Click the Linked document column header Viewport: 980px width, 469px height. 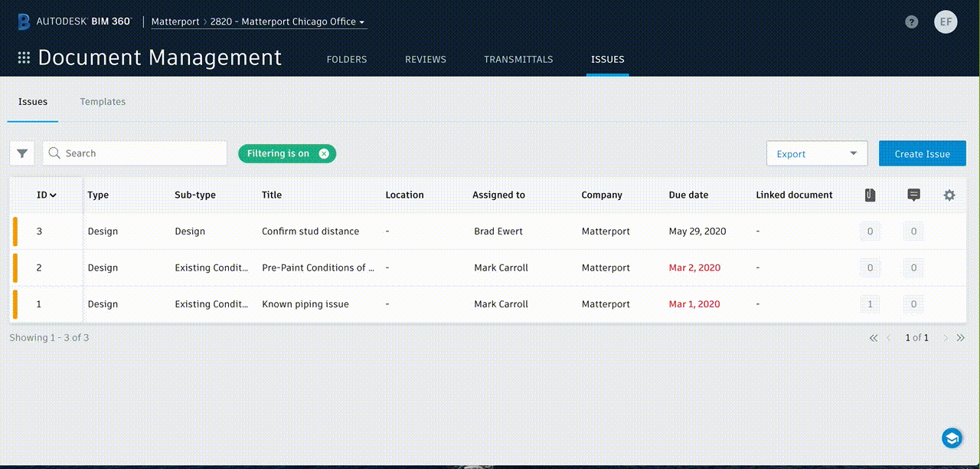coord(794,195)
